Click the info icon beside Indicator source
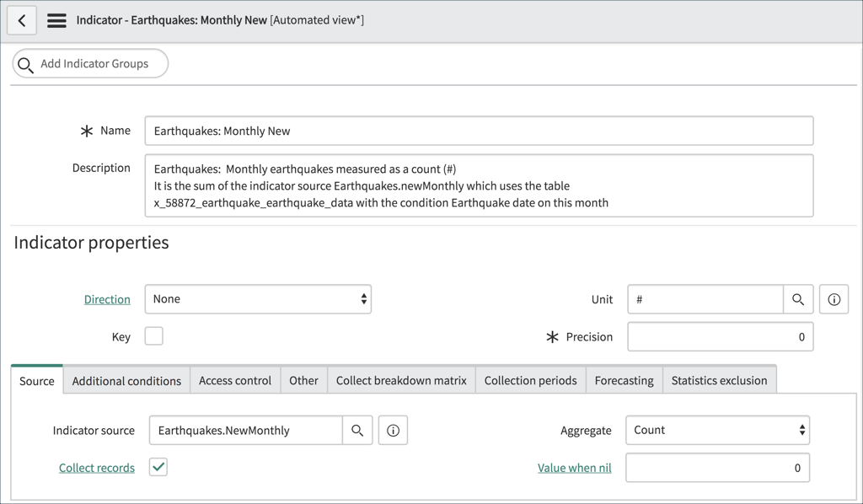Viewport: 863px width, 504px height. coord(393,430)
